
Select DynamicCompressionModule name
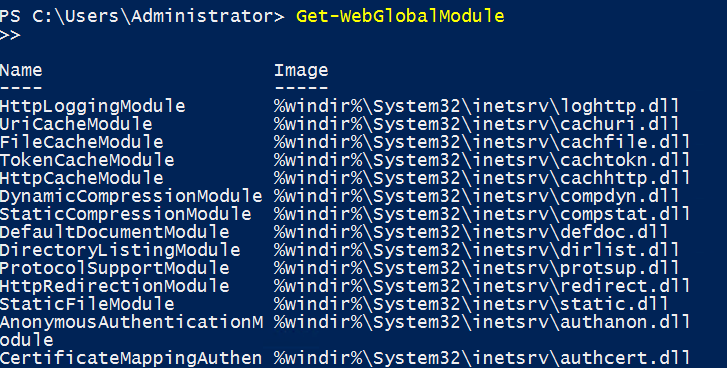(x=131, y=196)
